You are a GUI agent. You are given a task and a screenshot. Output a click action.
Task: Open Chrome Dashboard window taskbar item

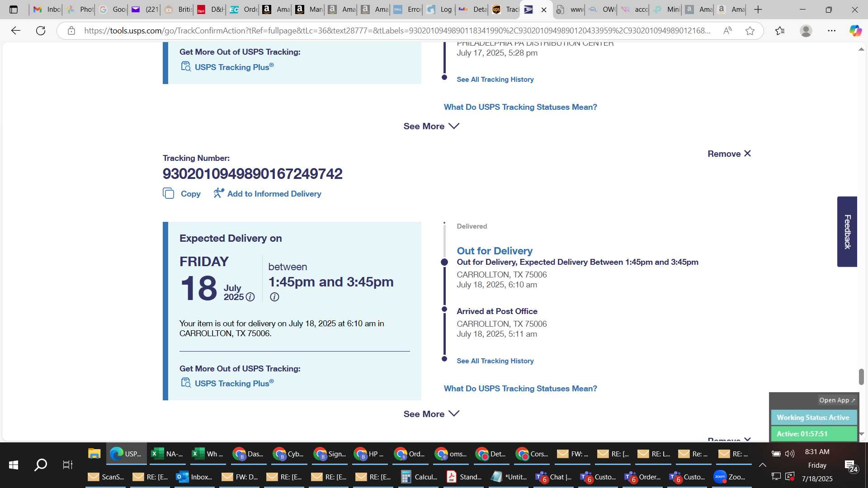248,454
